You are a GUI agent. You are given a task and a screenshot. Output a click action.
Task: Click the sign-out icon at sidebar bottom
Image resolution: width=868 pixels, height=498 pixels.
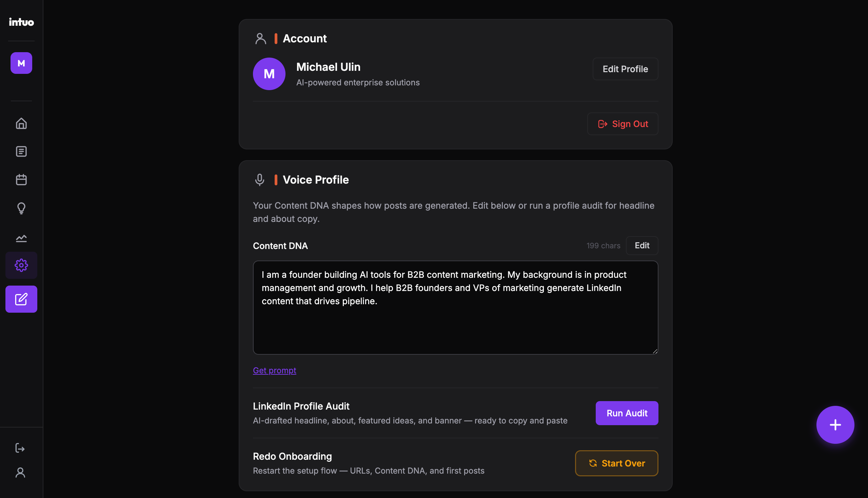pos(20,449)
